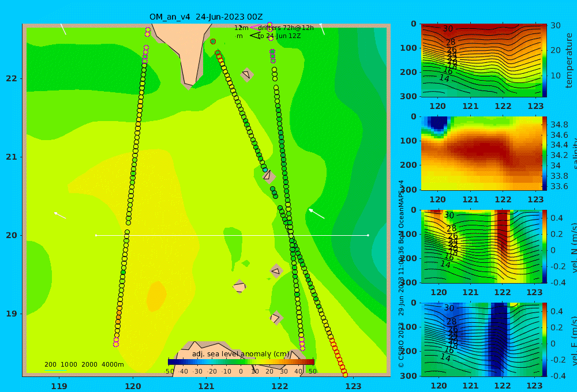Click latitude label 21 on main map

(12, 157)
